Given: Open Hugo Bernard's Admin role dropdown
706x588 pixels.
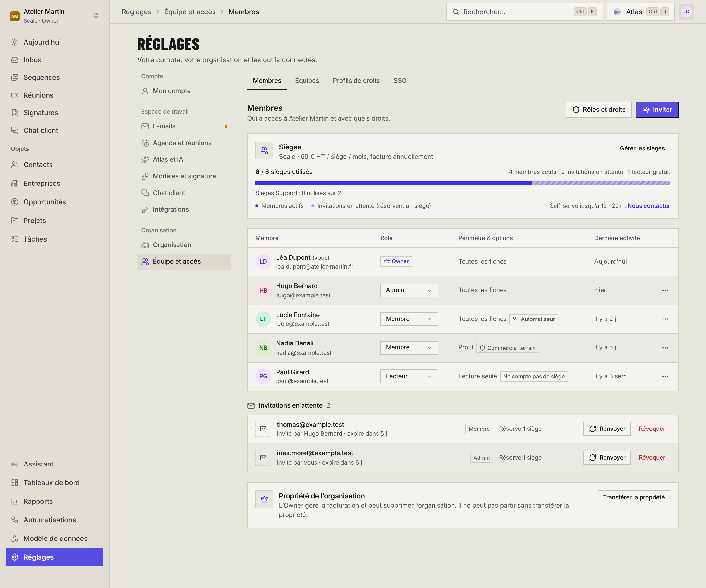Looking at the screenshot, I should (x=409, y=290).
